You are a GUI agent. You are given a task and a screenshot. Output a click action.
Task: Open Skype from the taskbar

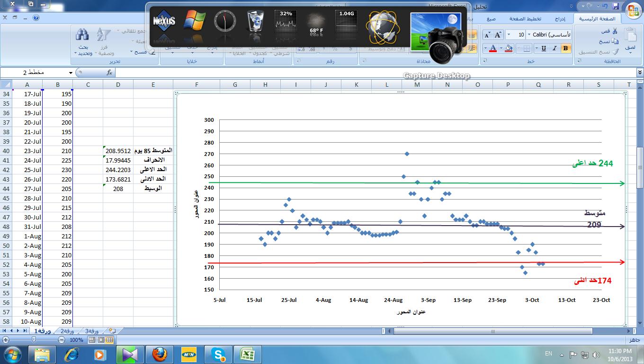tap(218, 354)
